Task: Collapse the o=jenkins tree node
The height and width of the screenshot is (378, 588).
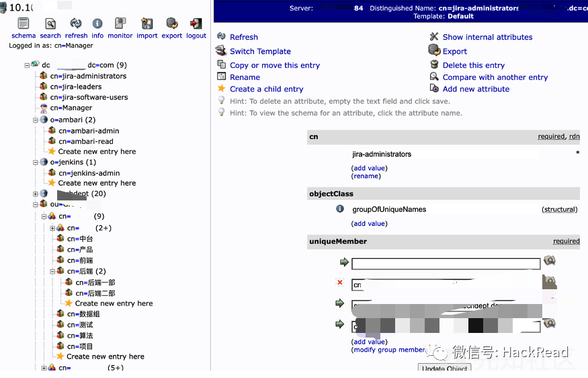Action: (36, 162)
